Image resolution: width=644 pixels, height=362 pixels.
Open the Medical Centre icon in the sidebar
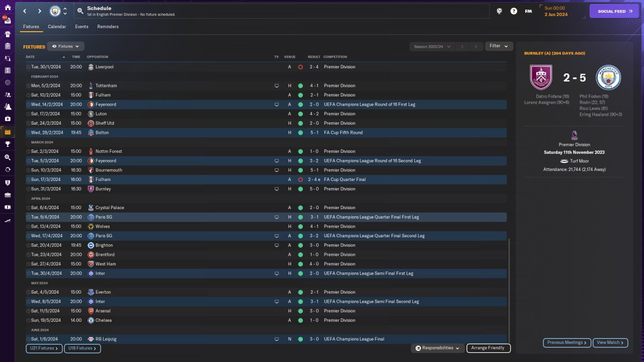(8, 119)
